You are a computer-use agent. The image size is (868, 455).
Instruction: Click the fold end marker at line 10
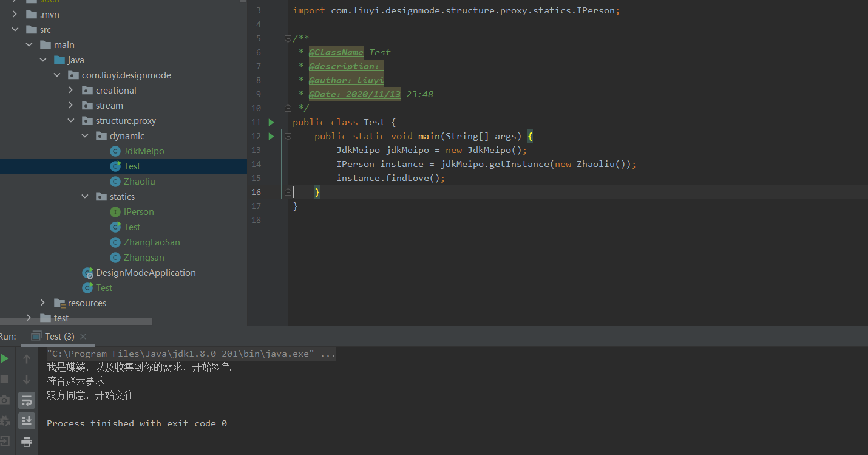pyautogui.click(x=288, y=108)
